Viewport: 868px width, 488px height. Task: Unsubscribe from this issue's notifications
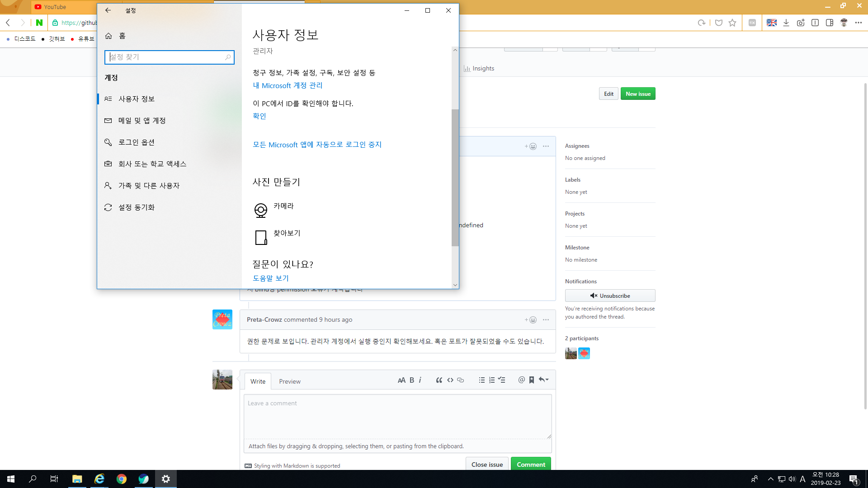click(610, 296)
